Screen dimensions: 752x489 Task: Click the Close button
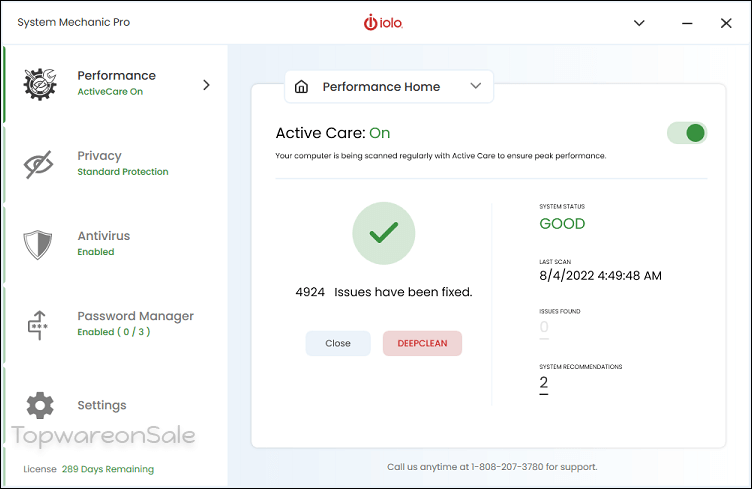click(338, 343)
